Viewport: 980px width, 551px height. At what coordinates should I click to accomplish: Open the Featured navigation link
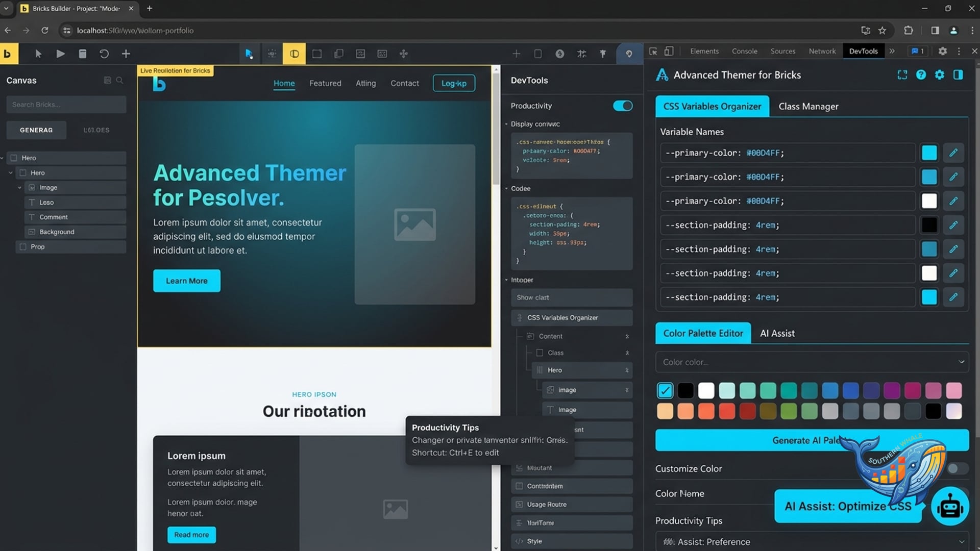[325, 83]
